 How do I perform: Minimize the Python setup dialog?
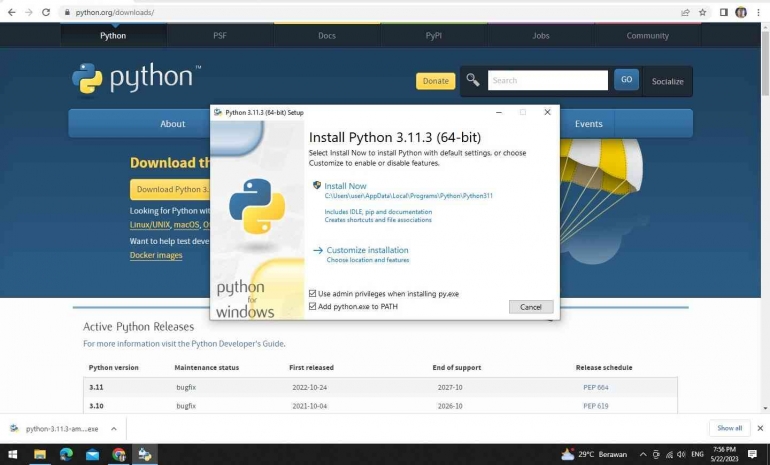click(x=499, y=112)
